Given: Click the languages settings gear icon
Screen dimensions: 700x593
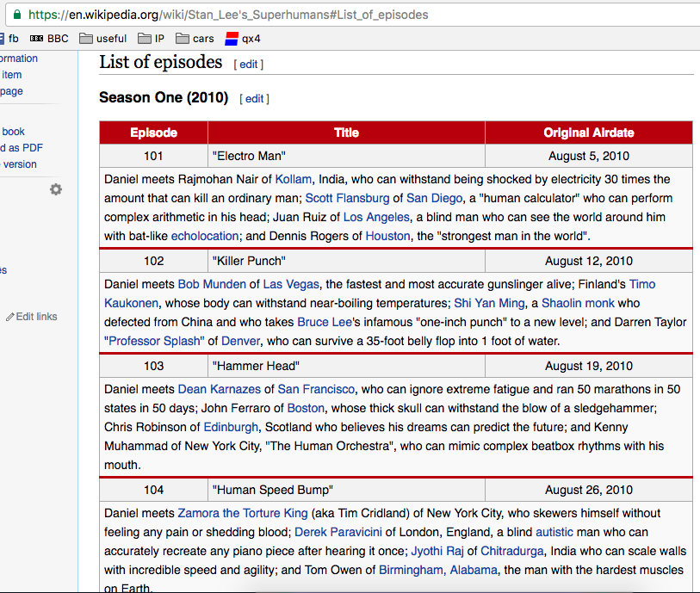Looking at the screenshot, I should tap(56, 189).
